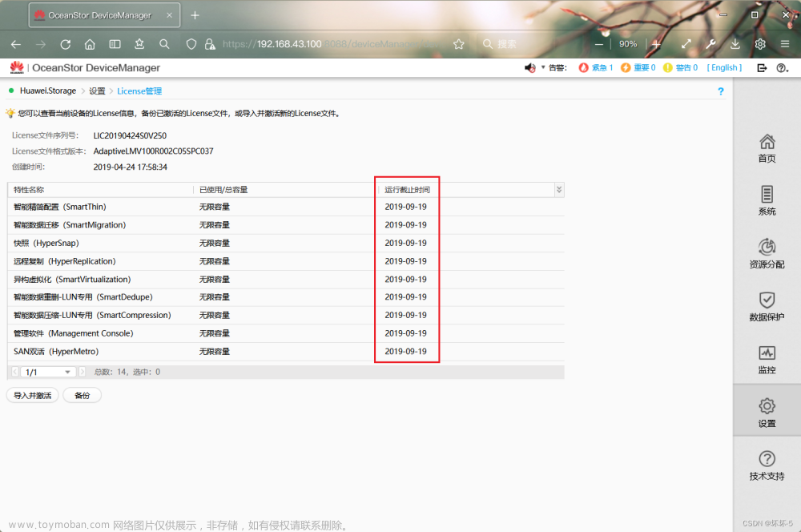Select the HyperSnap row
This screenshot has height=532, width=801.
pyautogui.click(x=286, y=244)
